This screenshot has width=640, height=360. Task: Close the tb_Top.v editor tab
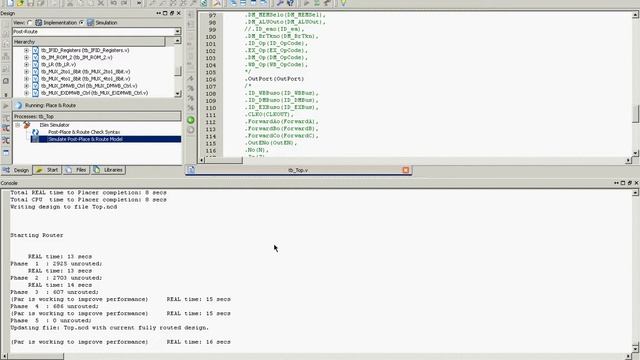405,170
